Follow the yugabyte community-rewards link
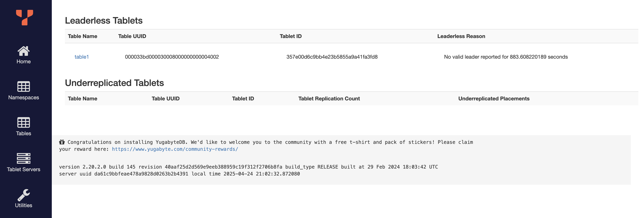Image resolution: width=644 pixels, height=218 pixels. click(175, 149)
